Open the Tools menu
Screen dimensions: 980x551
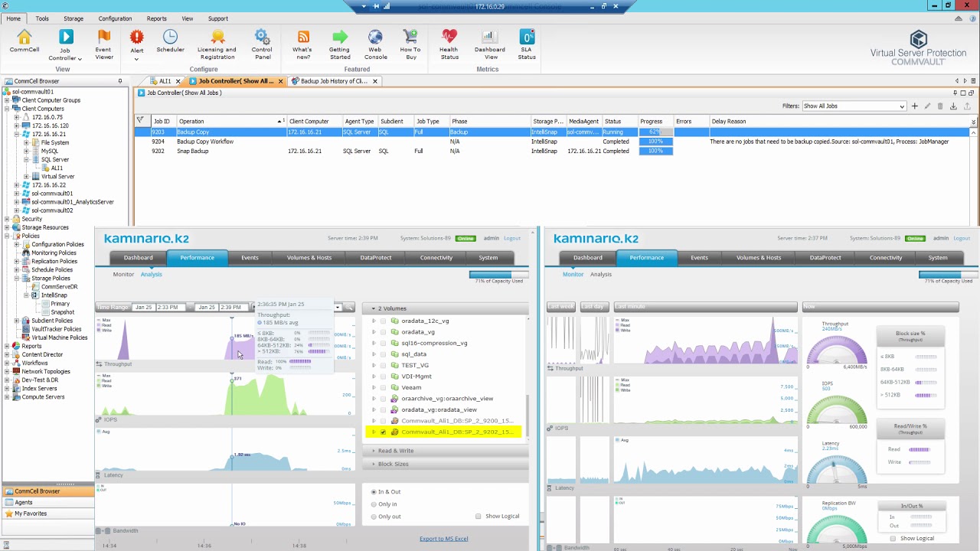pyautogui.click(x=42, y=18)
